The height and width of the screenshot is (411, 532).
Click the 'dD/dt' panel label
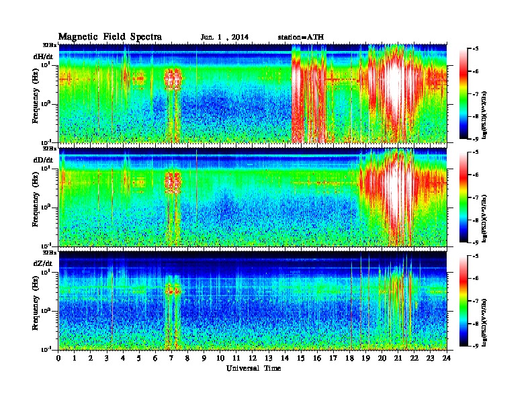pos(43,160)
